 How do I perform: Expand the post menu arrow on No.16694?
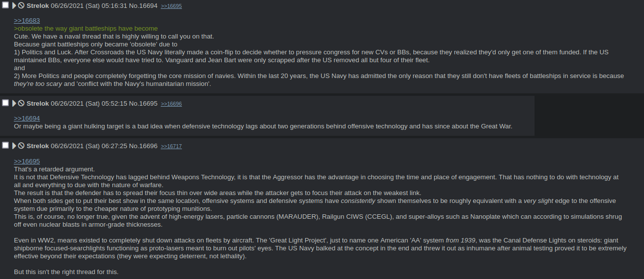(x=14, y=5)
